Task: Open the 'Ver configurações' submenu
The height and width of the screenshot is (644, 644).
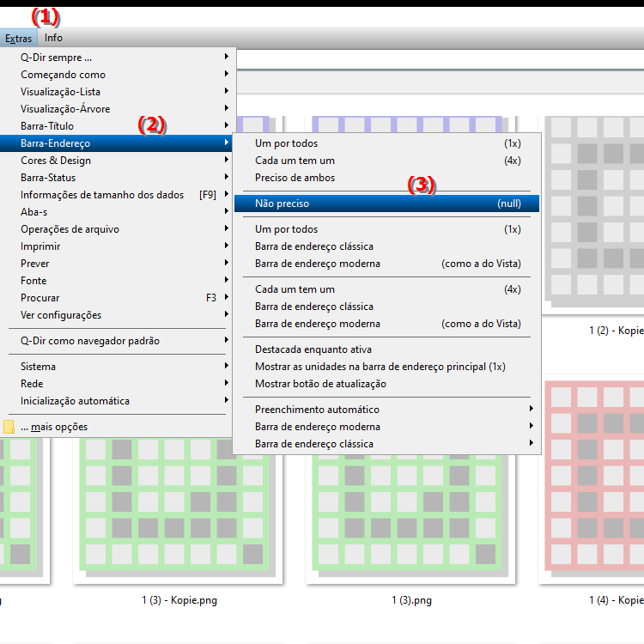Action: 118,315
